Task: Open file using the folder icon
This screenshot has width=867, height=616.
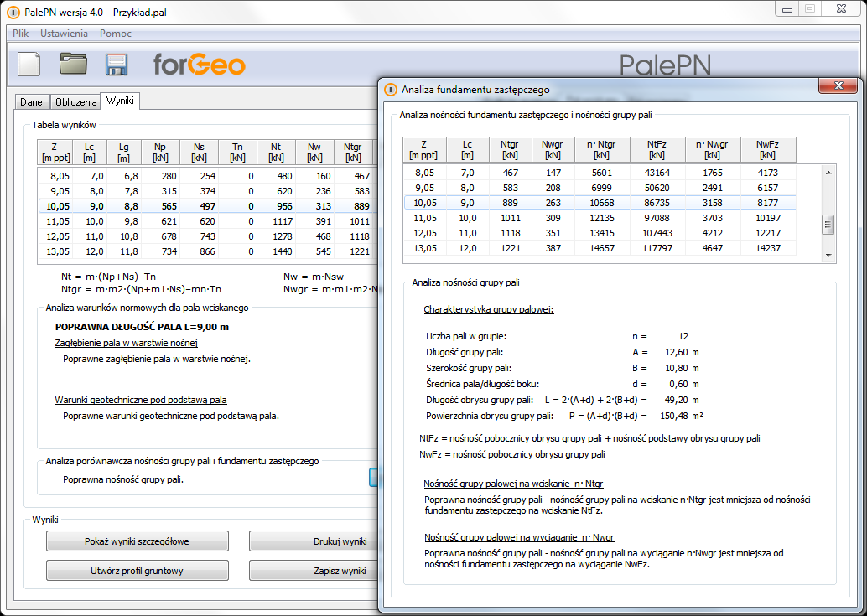Action: (x=74, y=64)
